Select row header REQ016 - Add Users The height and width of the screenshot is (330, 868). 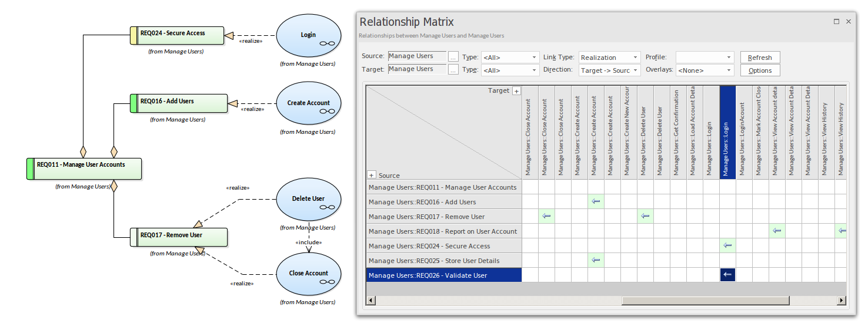pyautogui.click(x=444, y=201)
